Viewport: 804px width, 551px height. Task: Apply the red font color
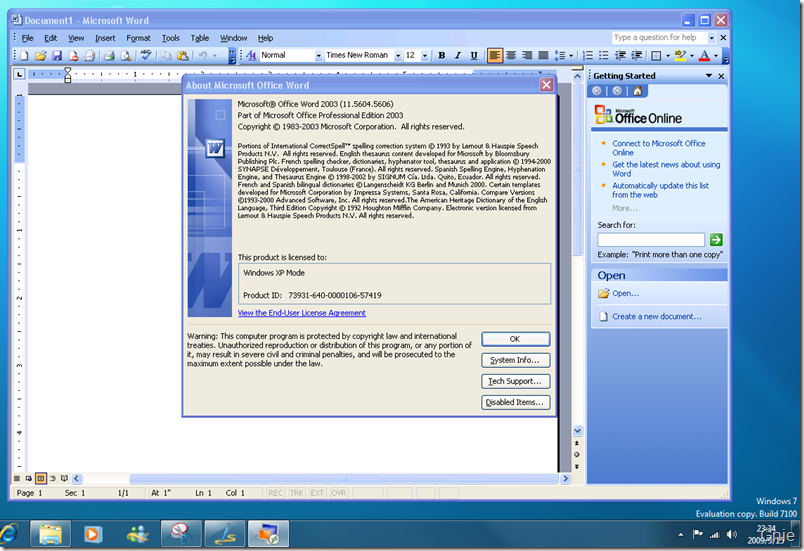click(705, 55)
